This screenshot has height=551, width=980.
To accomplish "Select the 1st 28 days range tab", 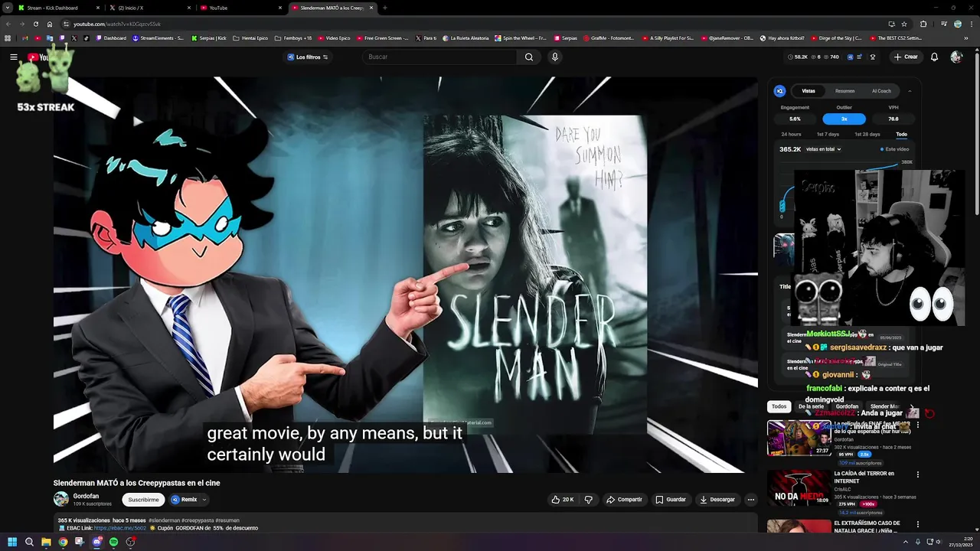I will pyautogui.click(x=867, y=135).
